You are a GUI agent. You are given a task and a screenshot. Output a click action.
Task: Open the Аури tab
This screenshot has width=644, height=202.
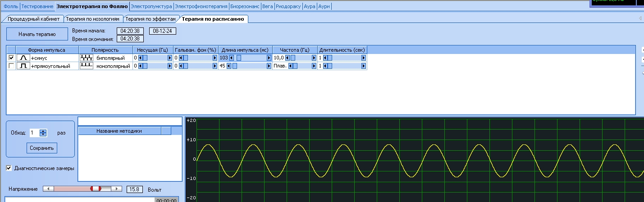[324, 7]
